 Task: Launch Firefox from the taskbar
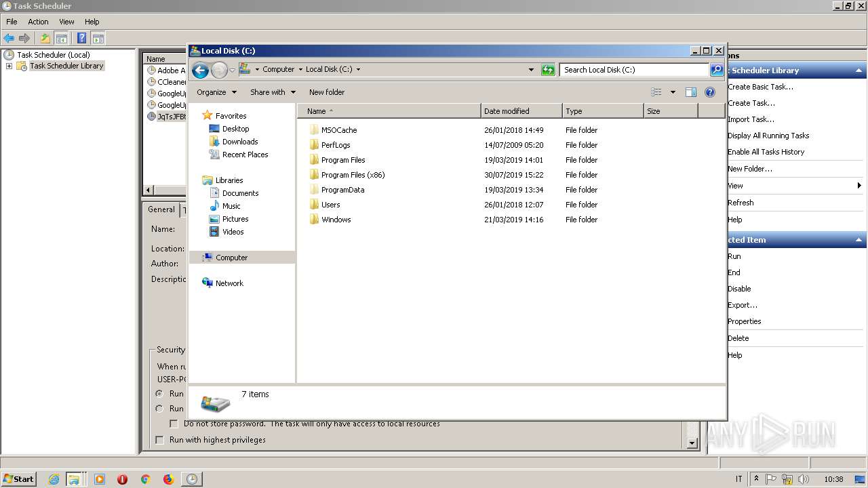(168, 479)
